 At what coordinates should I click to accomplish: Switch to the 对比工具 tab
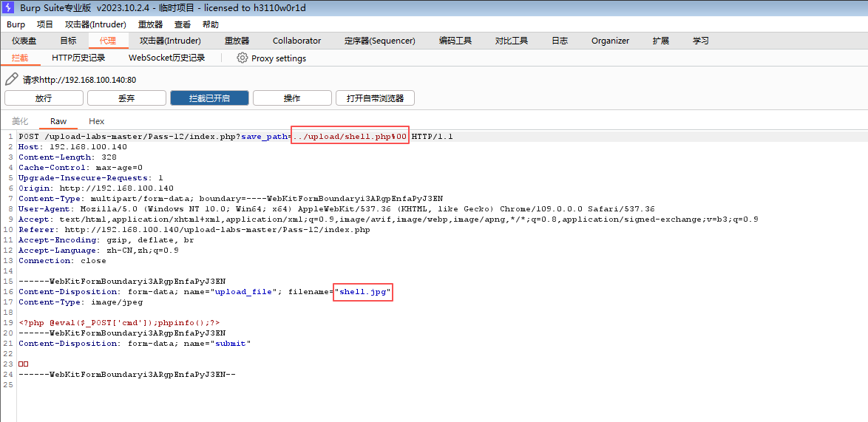512,41
